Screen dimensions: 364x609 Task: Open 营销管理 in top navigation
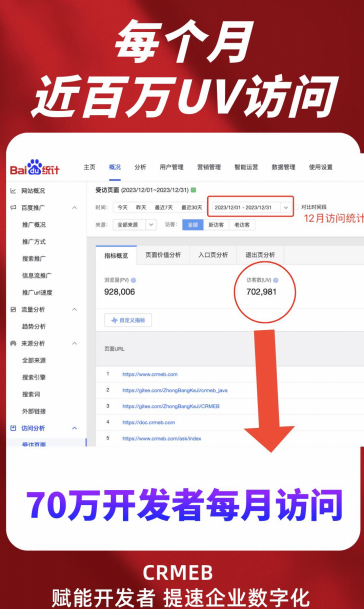(209, 167)
